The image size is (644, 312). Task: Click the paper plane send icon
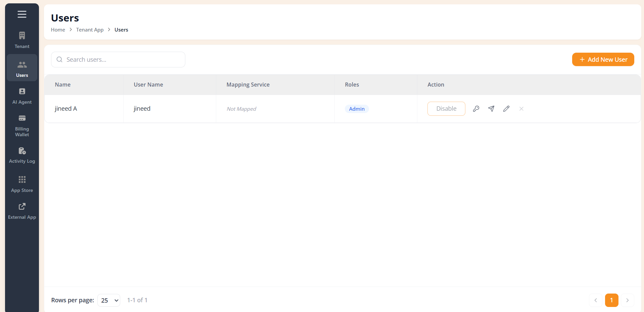click(x=491, y=109)
